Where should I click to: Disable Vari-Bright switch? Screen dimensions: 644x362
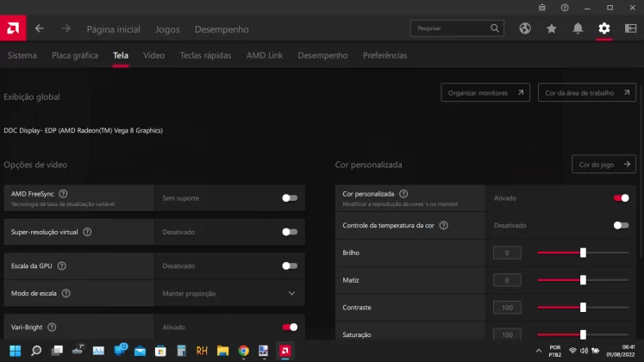tap(290, 328)
